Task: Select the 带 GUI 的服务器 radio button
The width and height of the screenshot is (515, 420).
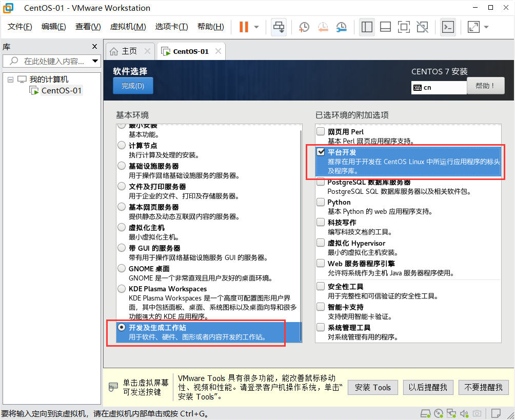Action: [x=122, y=248]
